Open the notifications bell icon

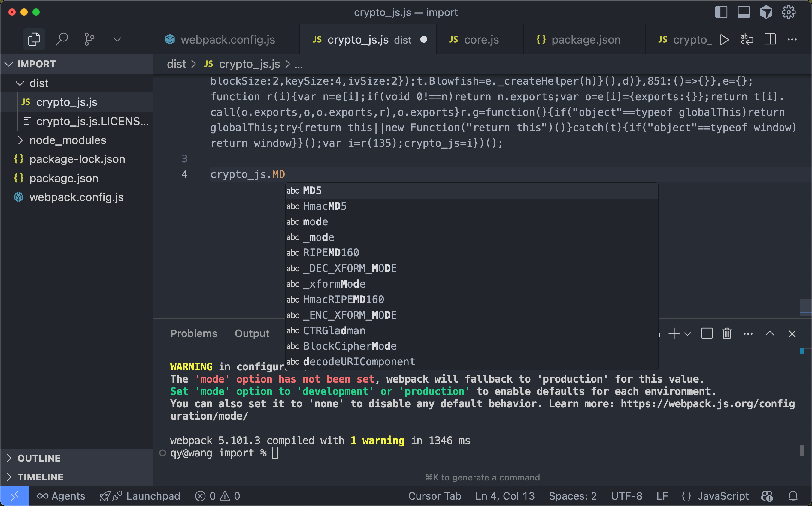click(792, 496)
